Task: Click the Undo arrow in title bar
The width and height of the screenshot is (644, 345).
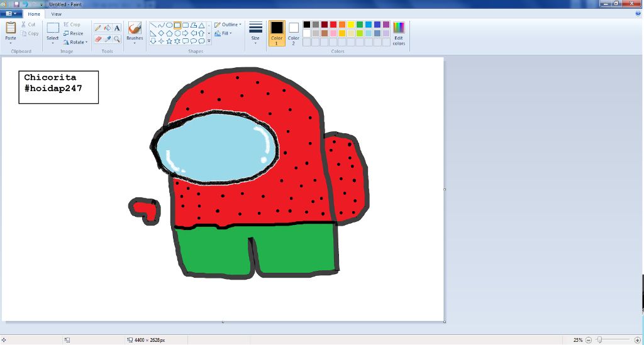Action: (x=25, y=4)
